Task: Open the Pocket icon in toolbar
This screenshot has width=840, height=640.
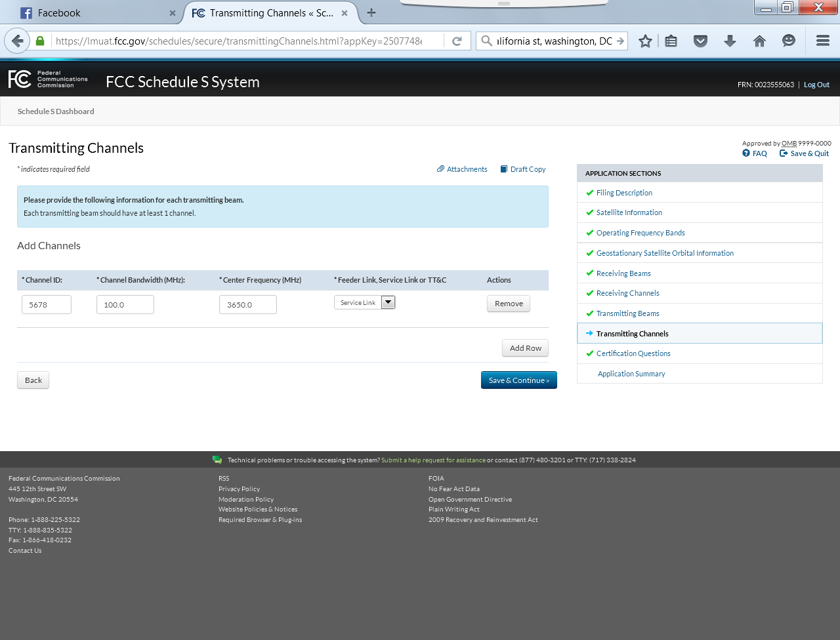Action: pyautogui.click(x=700, y=41)
